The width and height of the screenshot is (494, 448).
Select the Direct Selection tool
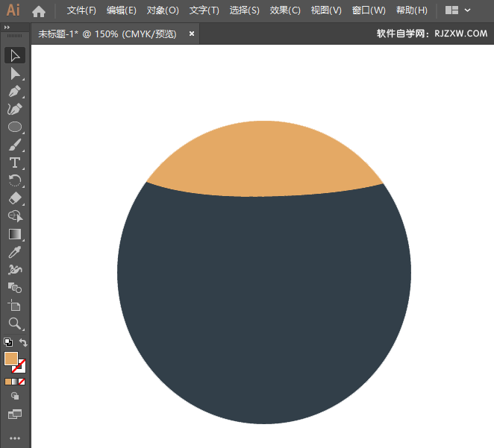pos(14,73)
